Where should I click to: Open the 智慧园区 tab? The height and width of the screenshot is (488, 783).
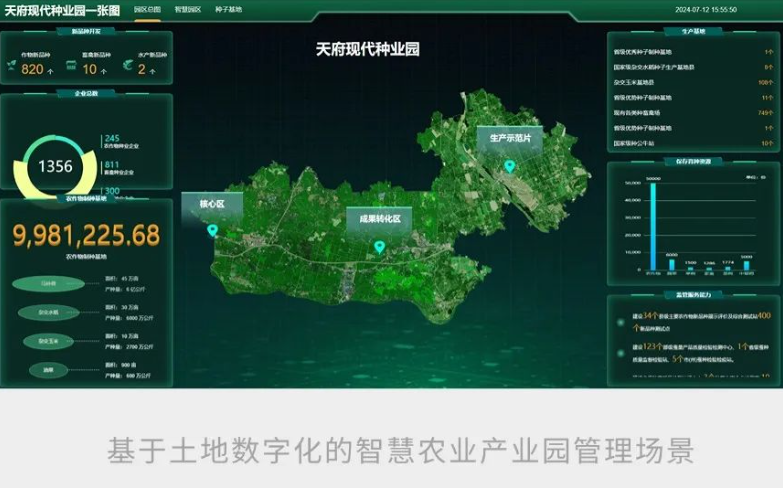coord(188,9)
